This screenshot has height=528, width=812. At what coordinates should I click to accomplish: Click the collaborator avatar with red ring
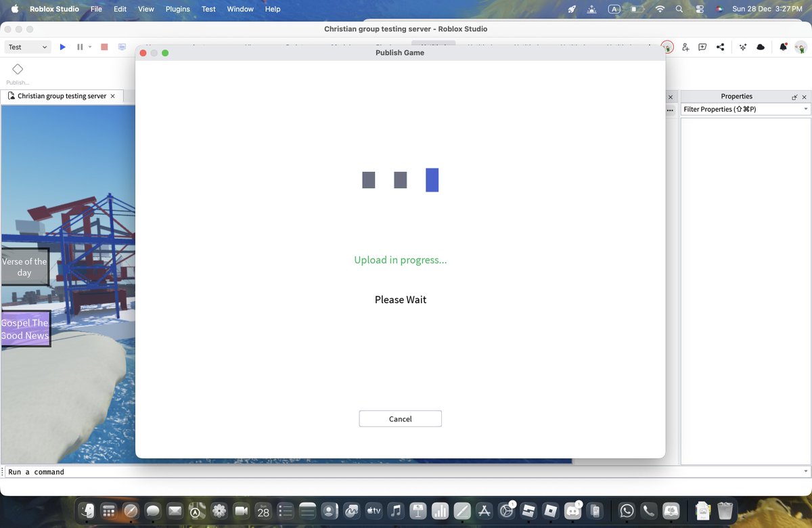pyautogui.click(x=668, y=47)
